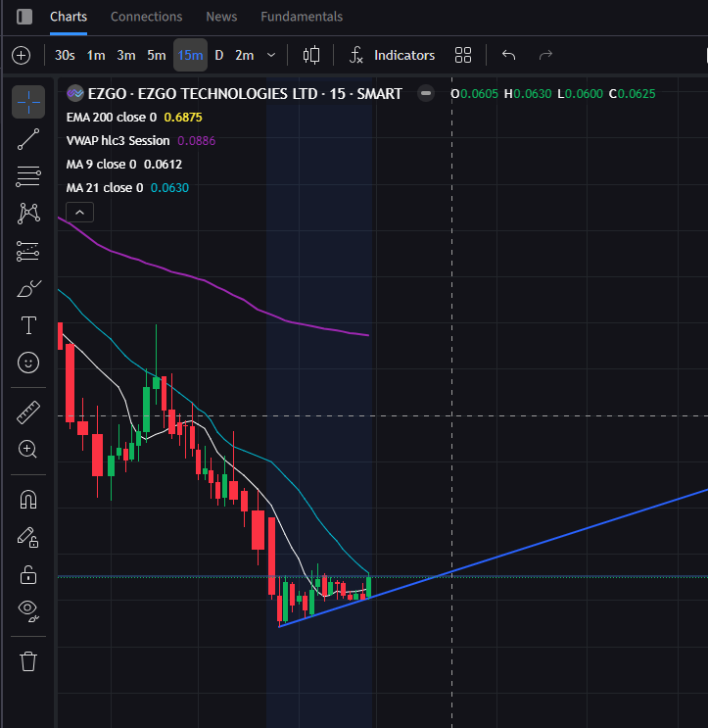The width and height of the screenshot is (708, 728).
Task: Click the trash remove objects icon
Action: tap(28, 661)
